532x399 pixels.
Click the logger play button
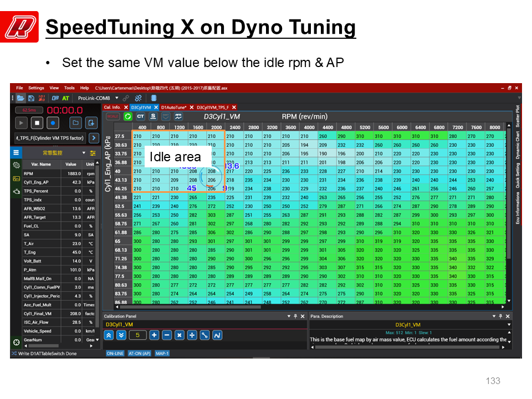[x=21, y=123]
